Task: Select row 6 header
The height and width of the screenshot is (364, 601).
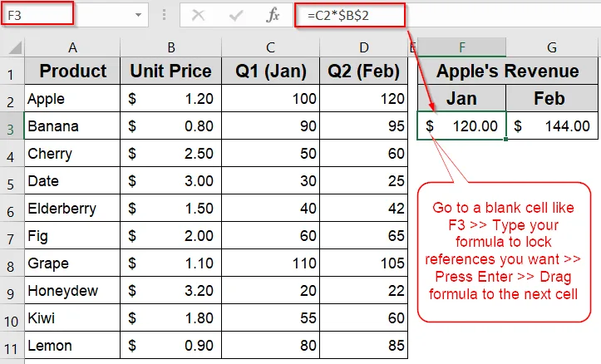Action: [x=12, y=209]
